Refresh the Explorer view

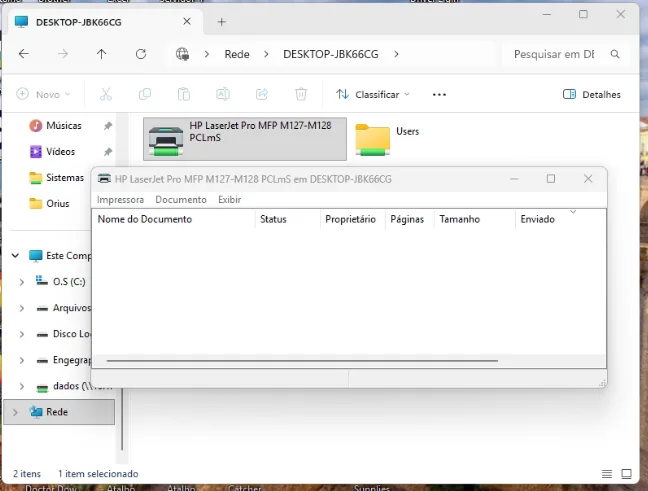click(x=141, y=54)
